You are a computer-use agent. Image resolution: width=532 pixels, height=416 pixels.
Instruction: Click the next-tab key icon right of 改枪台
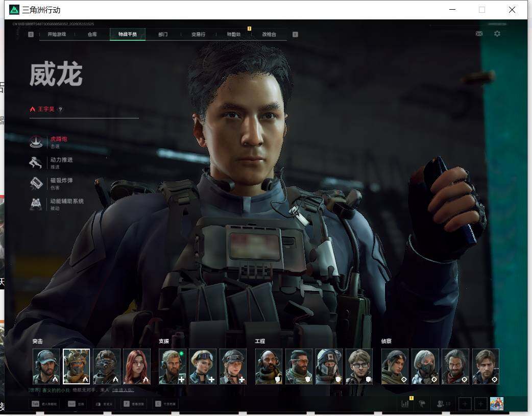tap(295, 34)
